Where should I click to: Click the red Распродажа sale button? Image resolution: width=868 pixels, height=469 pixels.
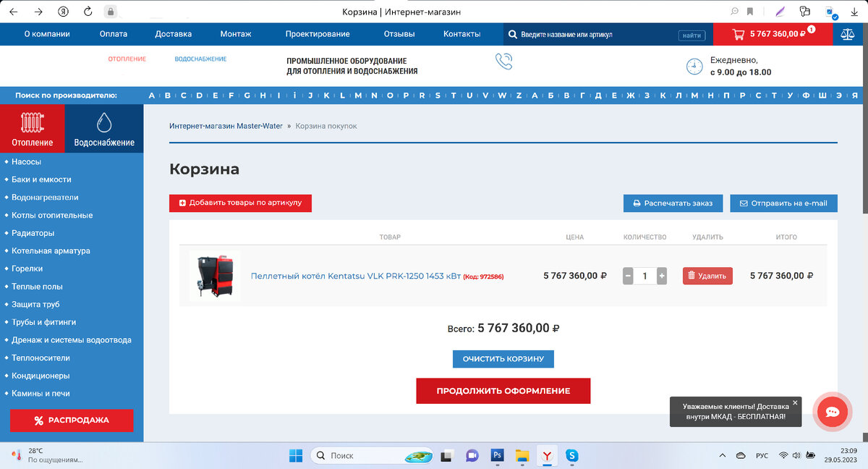tap(72, 421)
